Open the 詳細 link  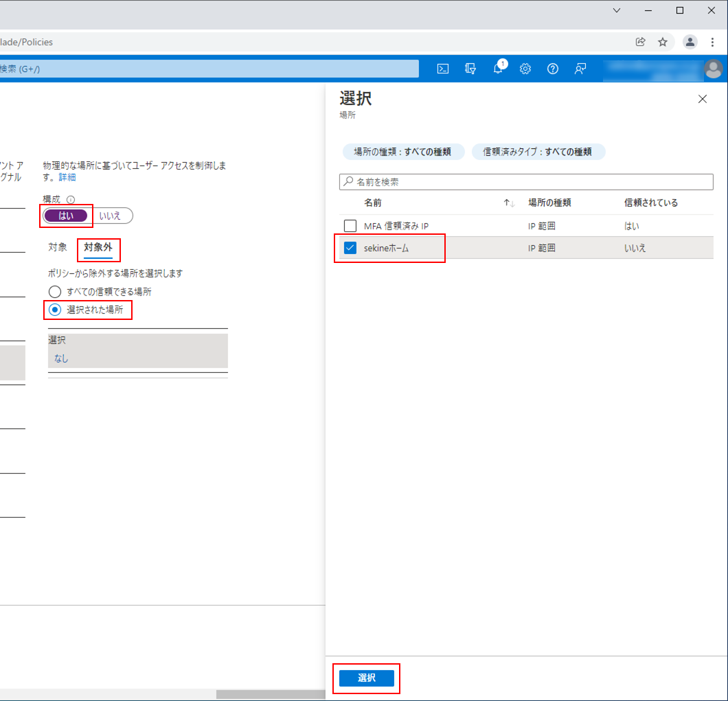(67, 176)
